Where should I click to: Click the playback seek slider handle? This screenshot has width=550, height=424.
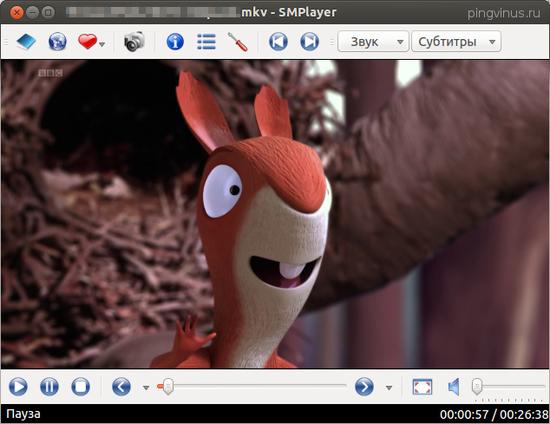click(x=168, y=386)
